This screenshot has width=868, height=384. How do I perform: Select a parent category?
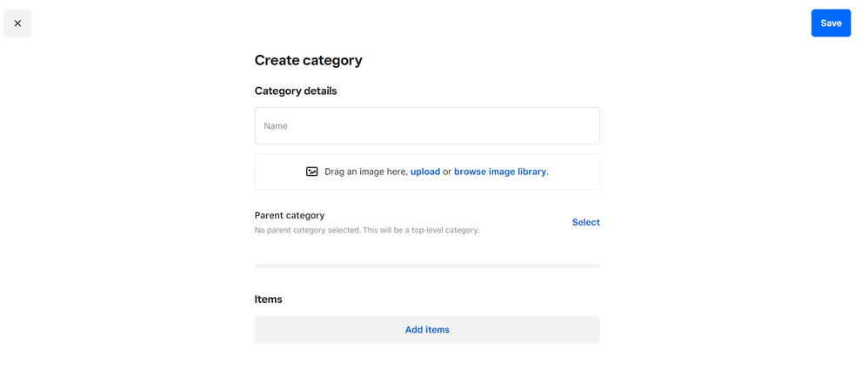coord(585,223)
